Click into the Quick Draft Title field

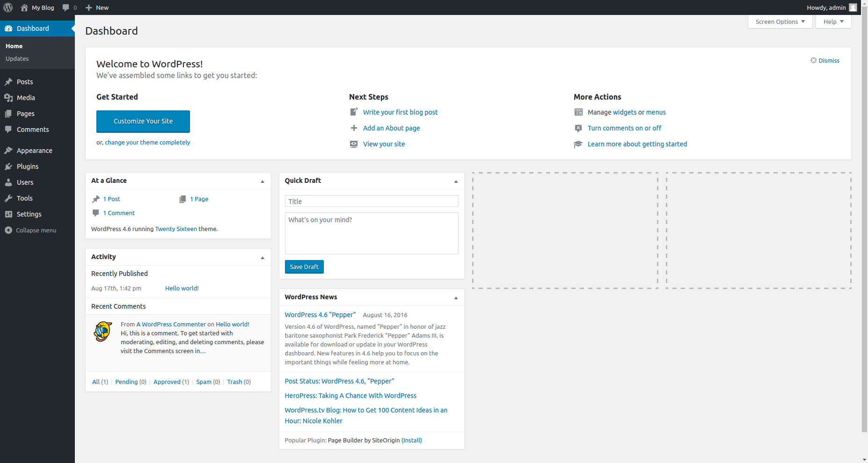pyautogui.click(x=371, y=201)
